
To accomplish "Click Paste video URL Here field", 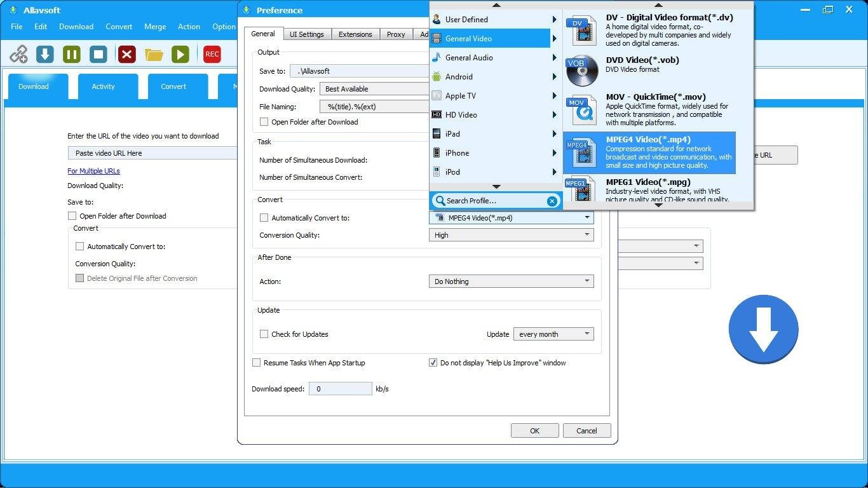I will pos(153,153).
